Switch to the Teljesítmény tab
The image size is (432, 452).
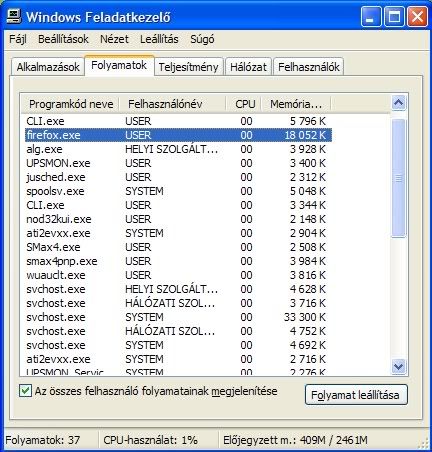[188, 67]
